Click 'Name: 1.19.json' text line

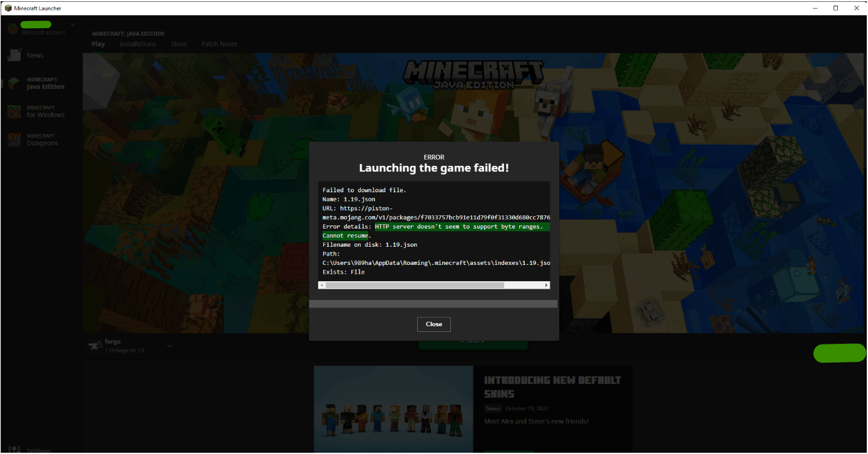[349, 199]
